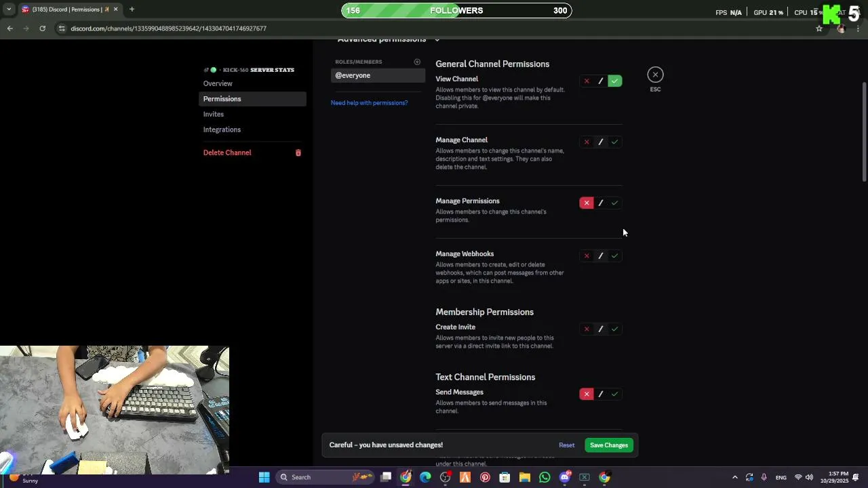Select the @everyone role
Image resolution: width=868 pixels, height=488 pixels.
pos(378,75)
